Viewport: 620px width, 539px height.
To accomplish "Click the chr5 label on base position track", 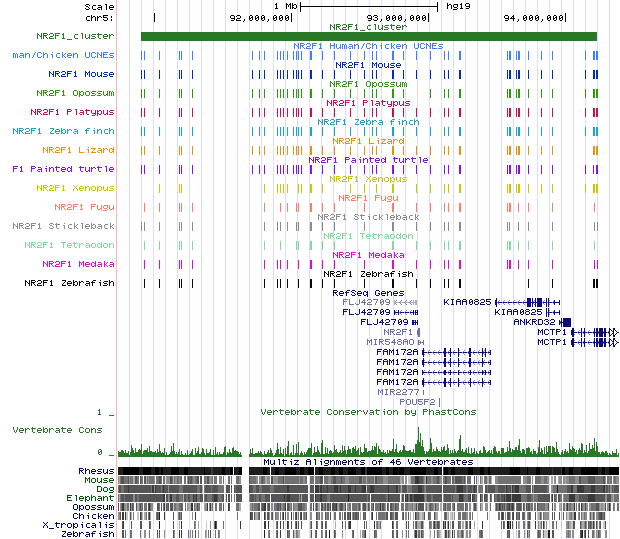I will coord(100,17).
